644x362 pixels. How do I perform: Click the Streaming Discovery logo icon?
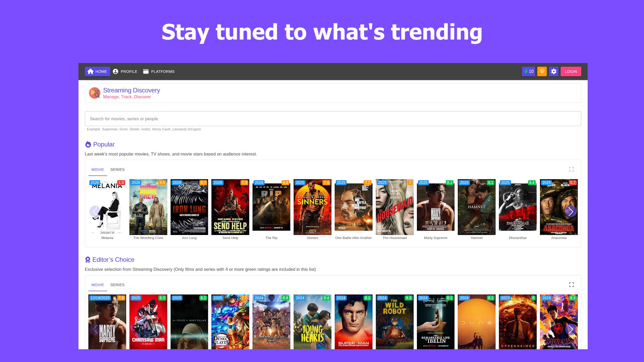(x=95, y=93)
